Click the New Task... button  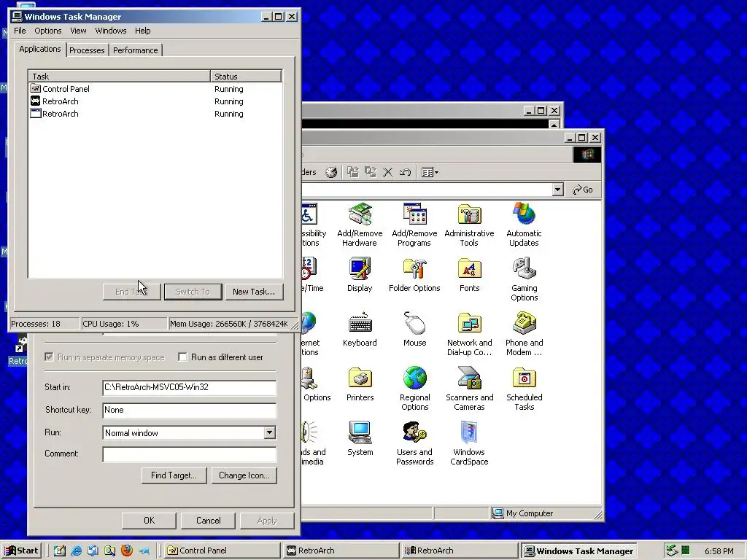(253, 292)
